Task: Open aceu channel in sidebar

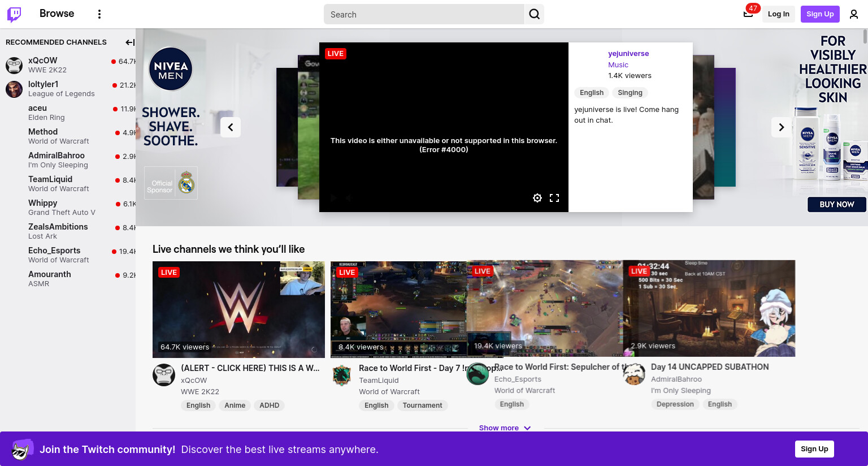Action: [x=68, y=113]
